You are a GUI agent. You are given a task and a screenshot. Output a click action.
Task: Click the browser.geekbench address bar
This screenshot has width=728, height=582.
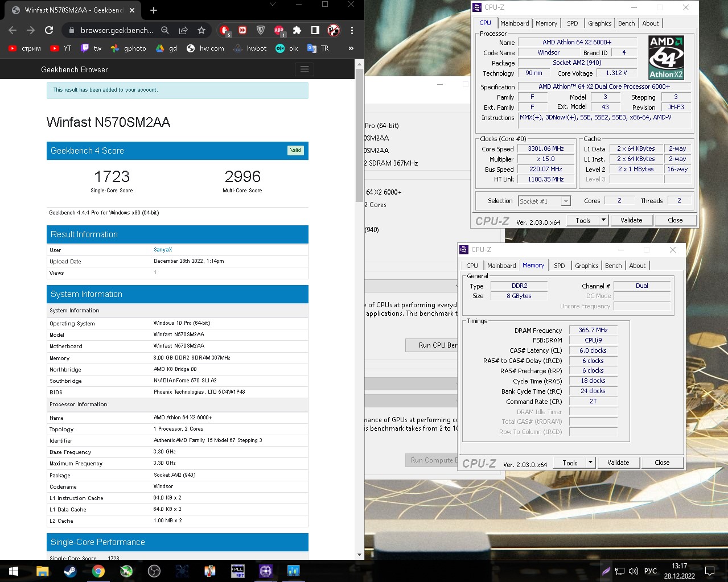[x=117, y=30]
